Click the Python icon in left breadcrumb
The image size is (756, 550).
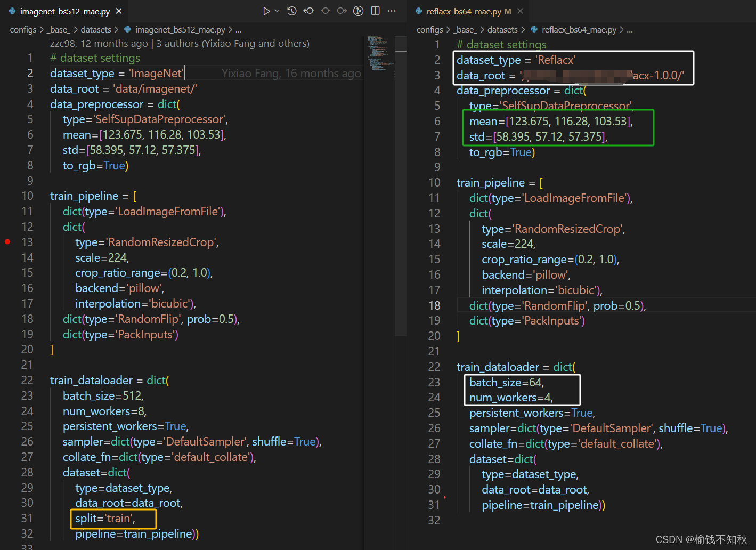[x=128, y=30]
